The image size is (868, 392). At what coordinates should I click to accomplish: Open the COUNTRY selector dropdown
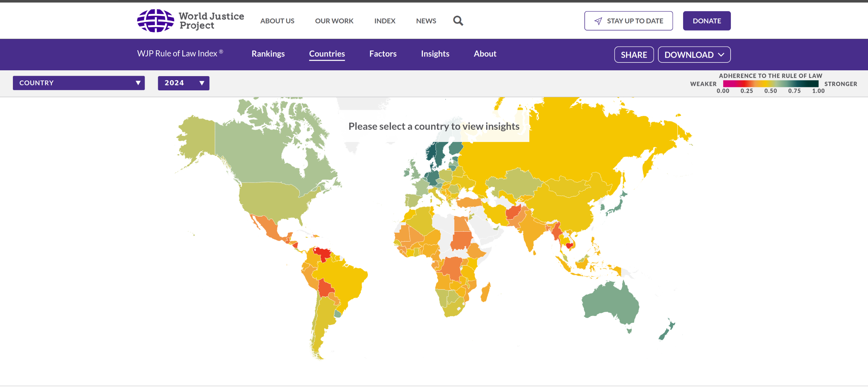pyautogui.click(x=79, y=83)
